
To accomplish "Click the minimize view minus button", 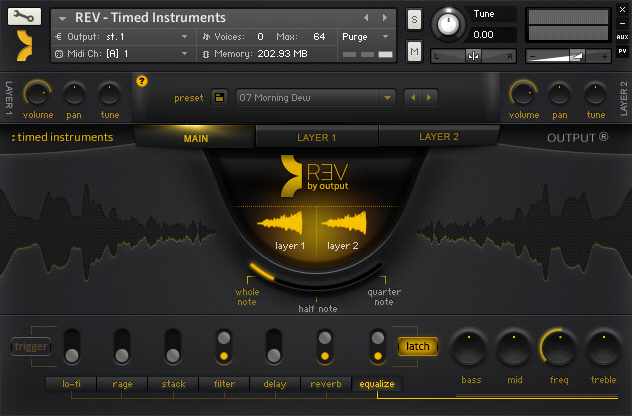I will [622, 23].
